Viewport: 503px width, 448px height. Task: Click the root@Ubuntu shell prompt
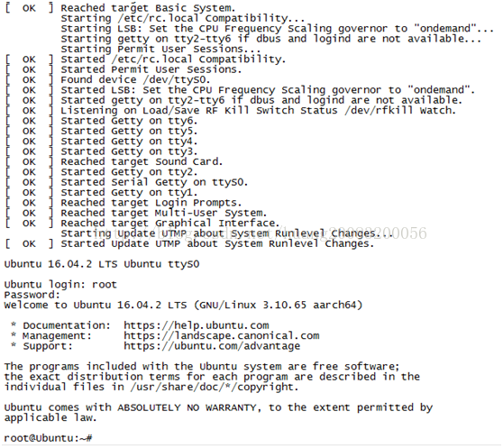coord(49,438)
